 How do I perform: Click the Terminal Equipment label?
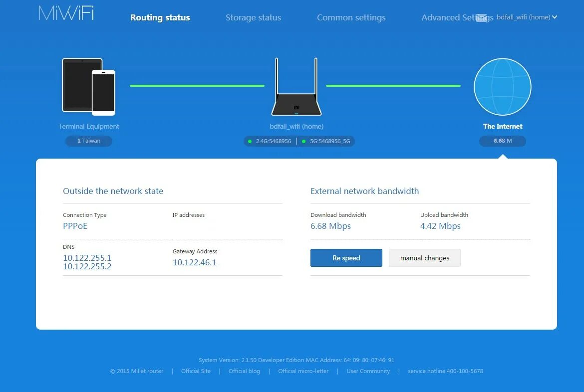click(x=89, y=126)
